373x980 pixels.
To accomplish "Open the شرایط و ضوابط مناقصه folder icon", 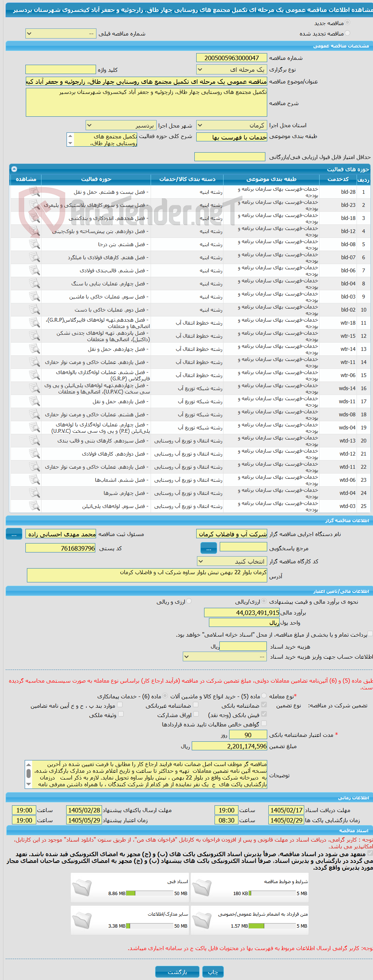I will point(202,888).
